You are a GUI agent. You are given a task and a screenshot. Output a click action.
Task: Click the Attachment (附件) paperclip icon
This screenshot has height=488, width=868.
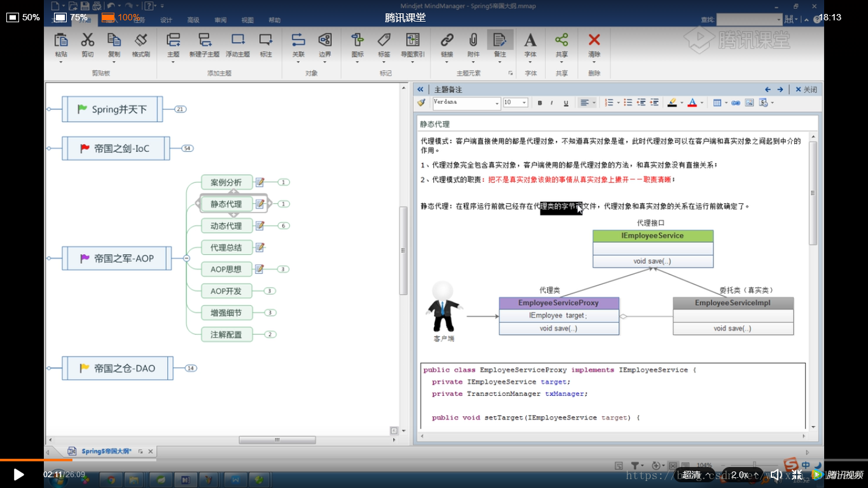click(x=473, y=40)
